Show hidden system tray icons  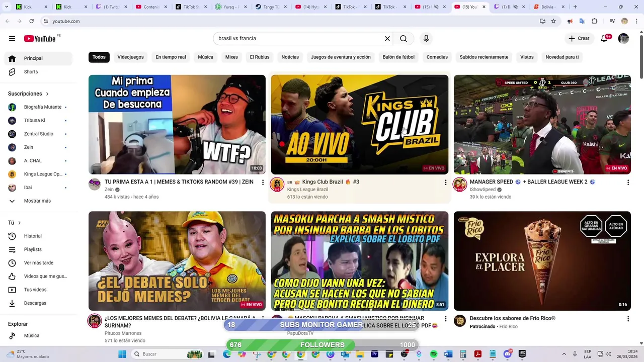coord(563,354)
